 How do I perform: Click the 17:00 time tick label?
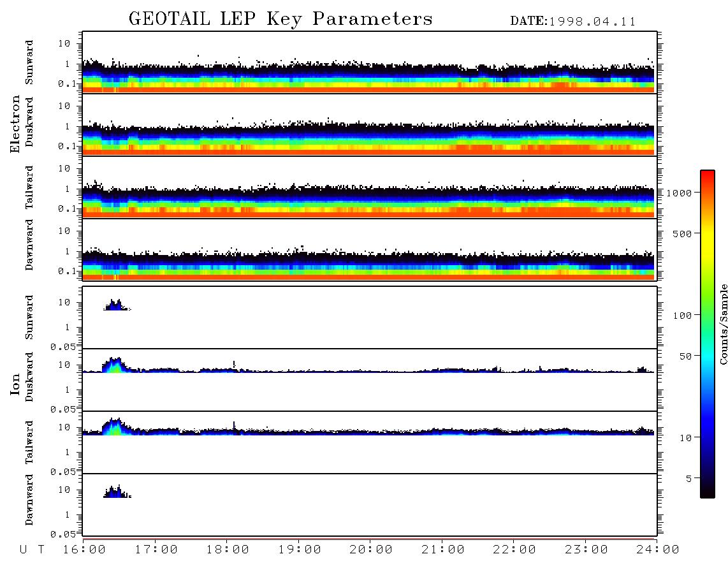(156, 550)
